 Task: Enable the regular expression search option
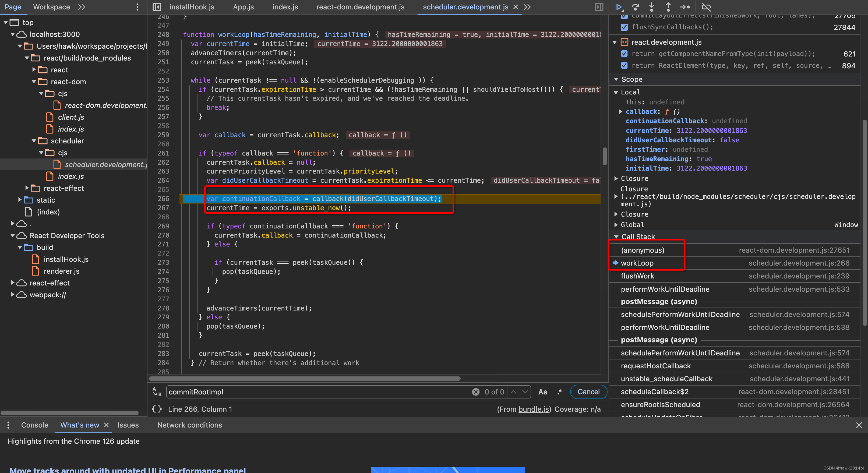tap(559, 392)
